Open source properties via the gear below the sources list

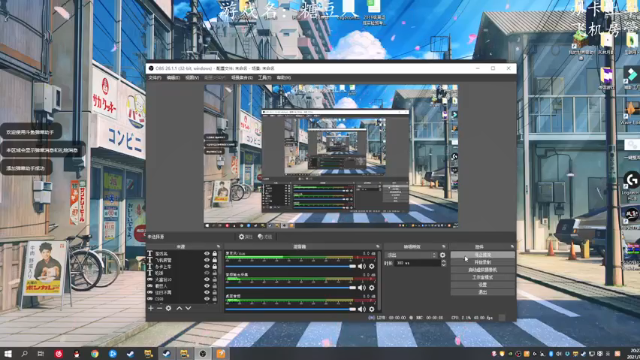pyautogui.click(x=168, y=308)
